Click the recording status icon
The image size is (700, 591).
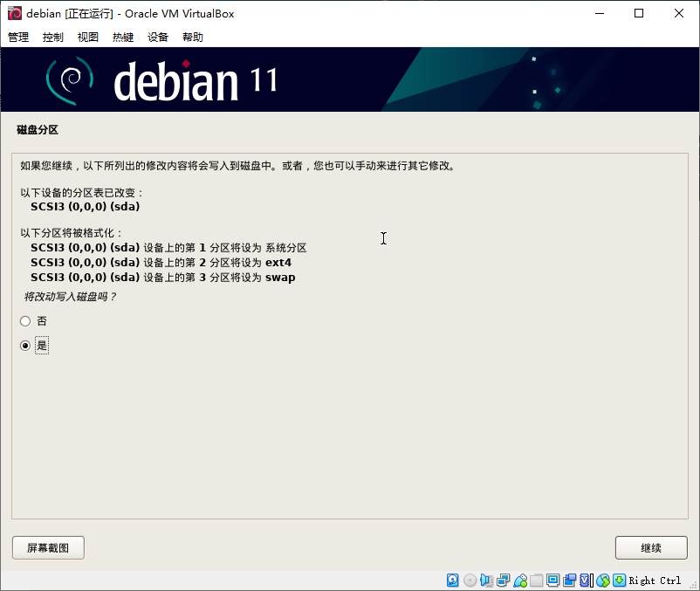click(x=570, y=580)
